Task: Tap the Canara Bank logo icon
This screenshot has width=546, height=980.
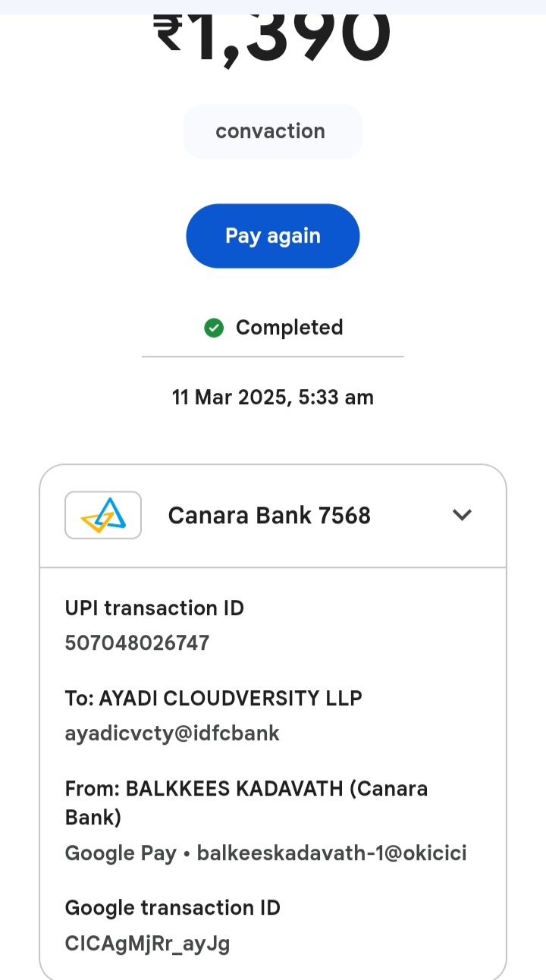Action: click(103, 515)
